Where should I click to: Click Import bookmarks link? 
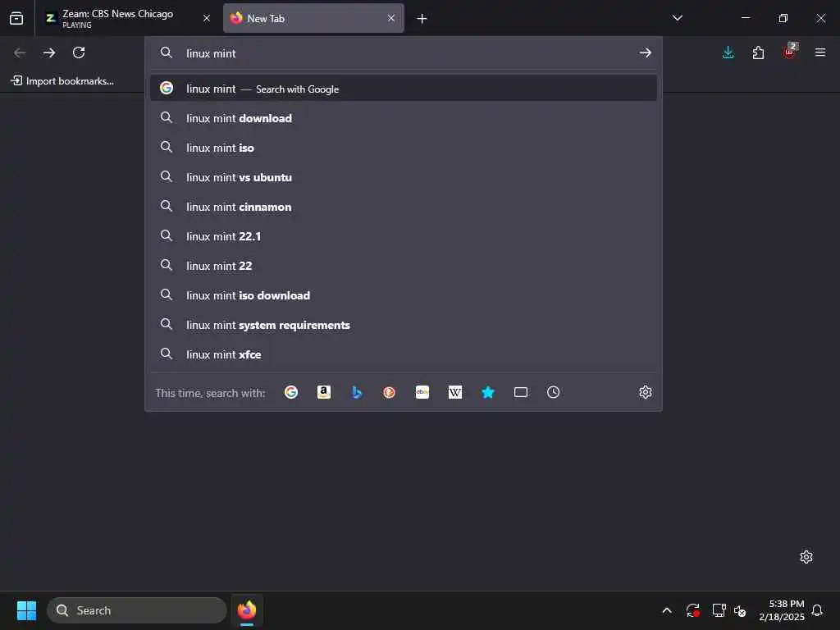point(62,81)
